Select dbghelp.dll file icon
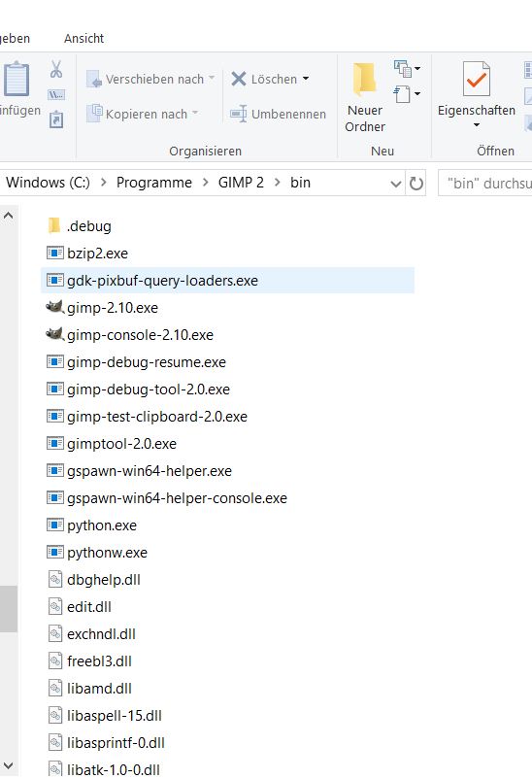Image resolution: width=532 pixels, height=779 pixels. click(x=55, y=579)
